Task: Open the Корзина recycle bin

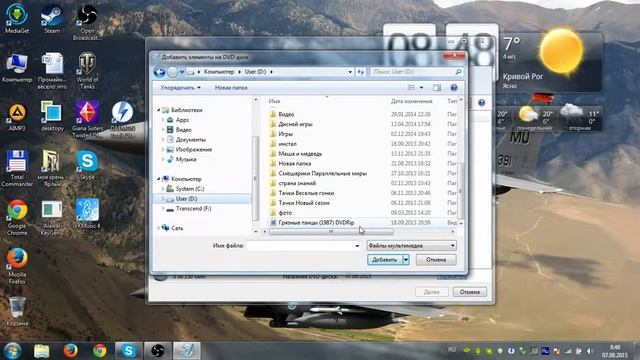Action: [x=17, y=311]
